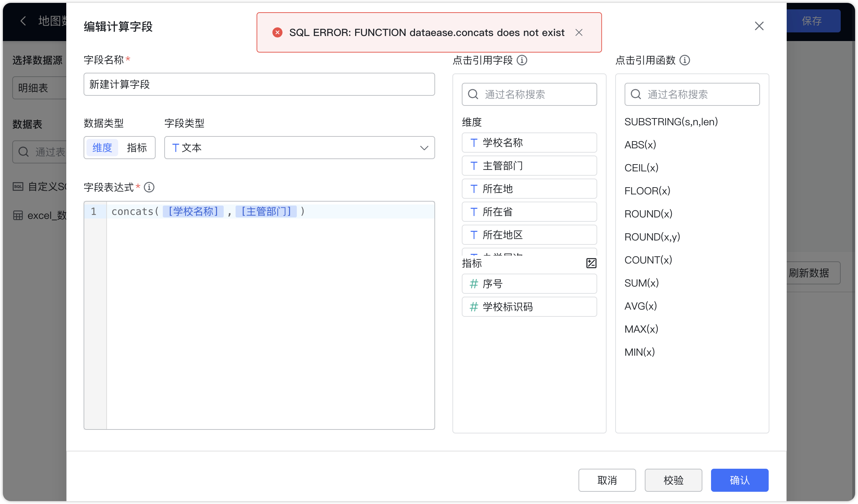Insert the 学校标识码 metric field
This screenshot has width=858, height=504.
(x=529, y=307)
